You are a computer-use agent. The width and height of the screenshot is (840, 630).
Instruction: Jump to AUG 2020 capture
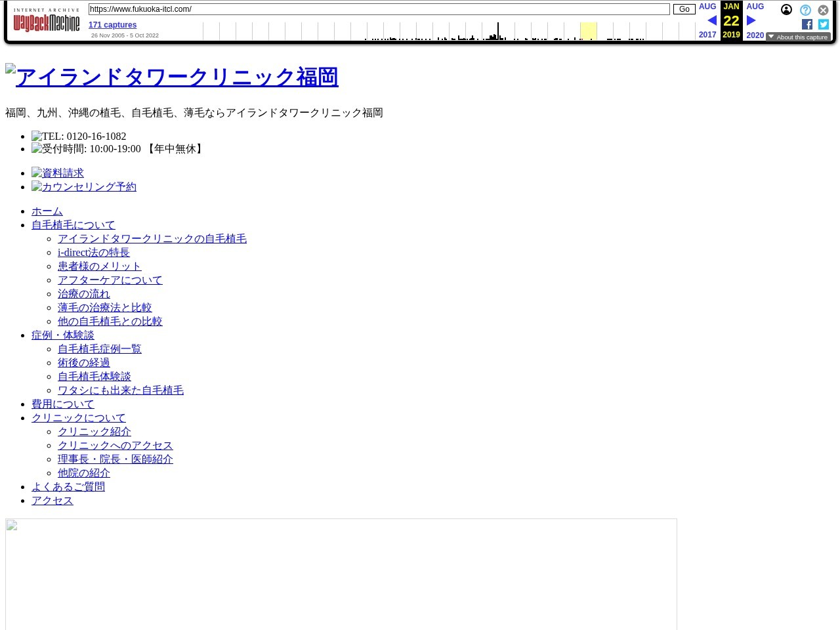[755, 7]
